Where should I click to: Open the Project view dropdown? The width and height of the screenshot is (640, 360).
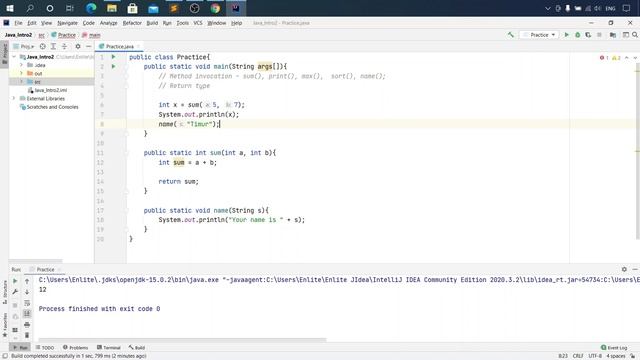(24, 47)
